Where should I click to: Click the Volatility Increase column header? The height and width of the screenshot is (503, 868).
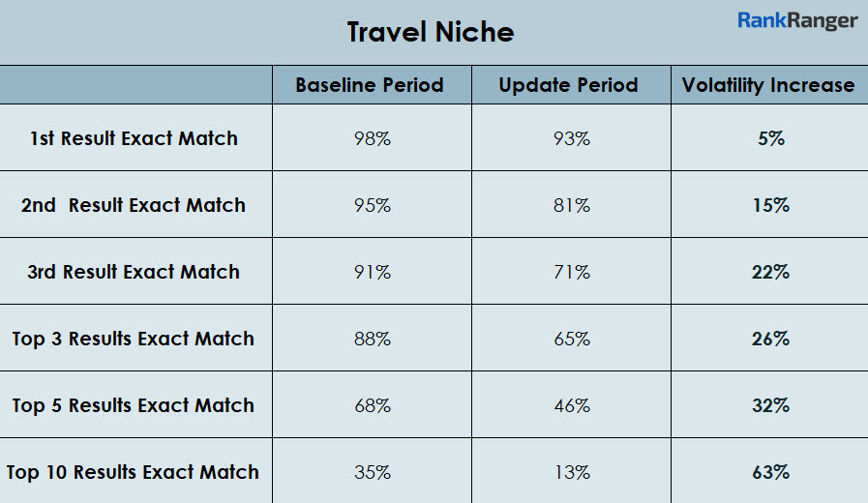click(768, 85)
